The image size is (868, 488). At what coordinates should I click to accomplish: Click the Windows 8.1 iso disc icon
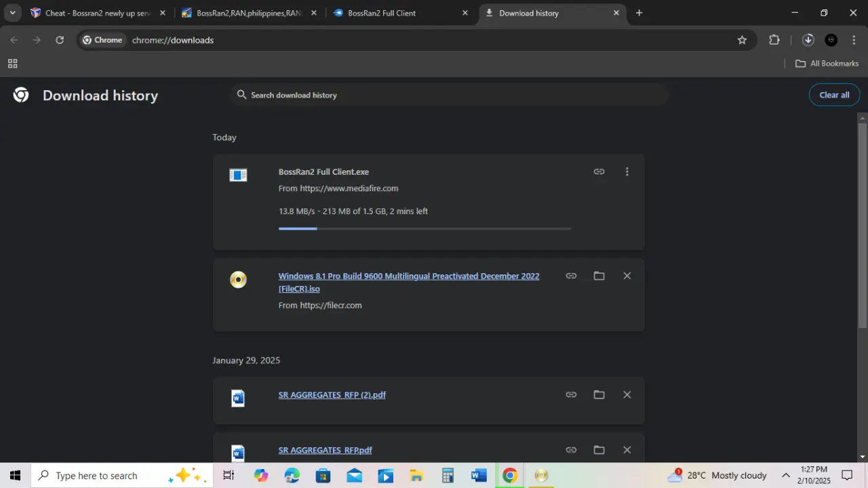point(238,279)
